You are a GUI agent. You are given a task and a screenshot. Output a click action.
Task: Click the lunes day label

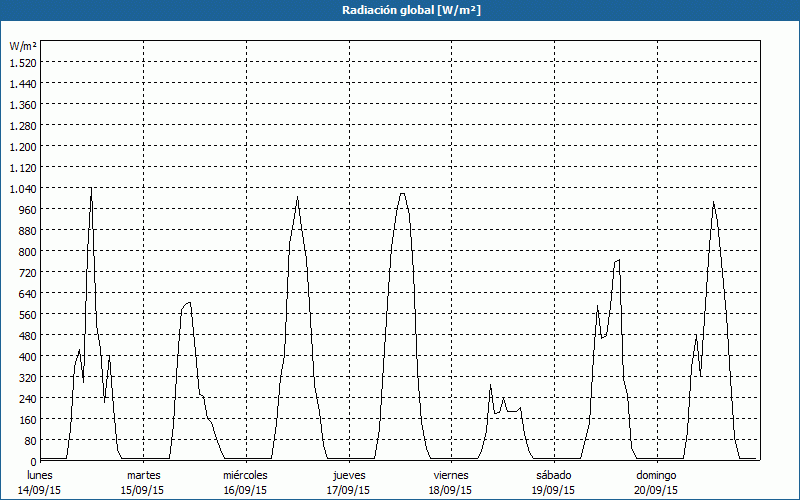click(41, 475)
